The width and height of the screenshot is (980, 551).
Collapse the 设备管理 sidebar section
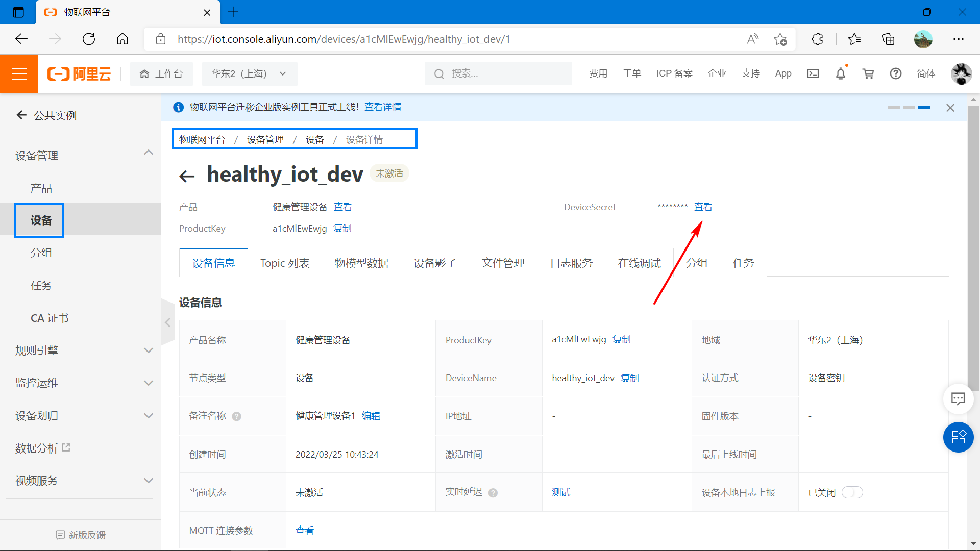[148, 153]
